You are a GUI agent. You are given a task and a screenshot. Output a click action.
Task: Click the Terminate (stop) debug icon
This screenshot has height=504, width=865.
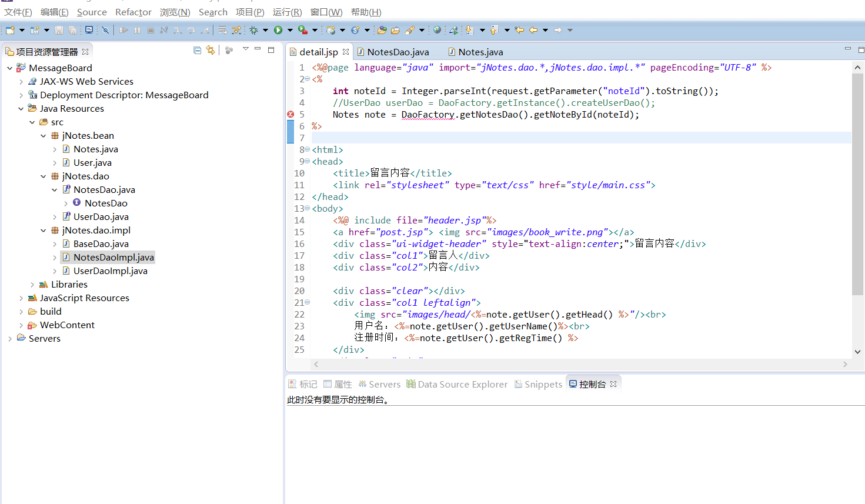click(x=151, y=30)
